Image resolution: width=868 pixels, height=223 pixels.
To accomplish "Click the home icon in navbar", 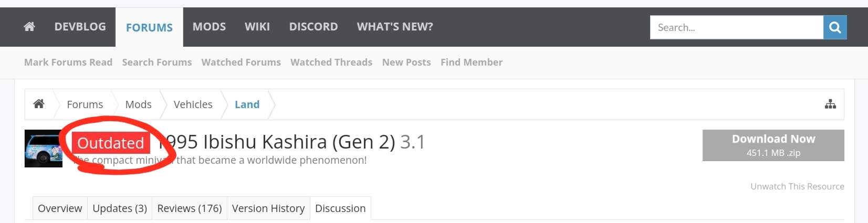I will [x=29, y=27].
